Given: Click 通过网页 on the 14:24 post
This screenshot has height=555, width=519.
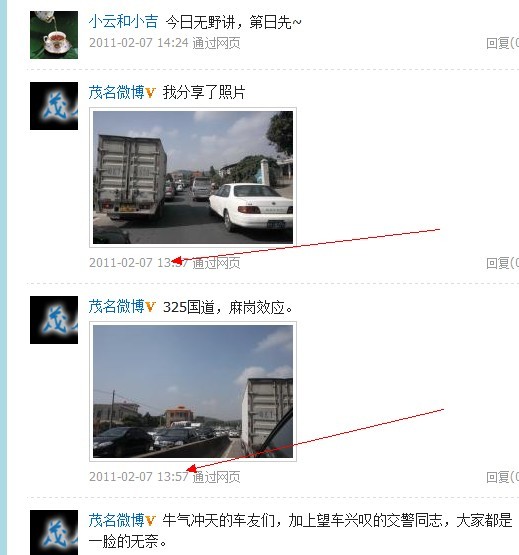Looking at the screenshot, I should (216, 43).
